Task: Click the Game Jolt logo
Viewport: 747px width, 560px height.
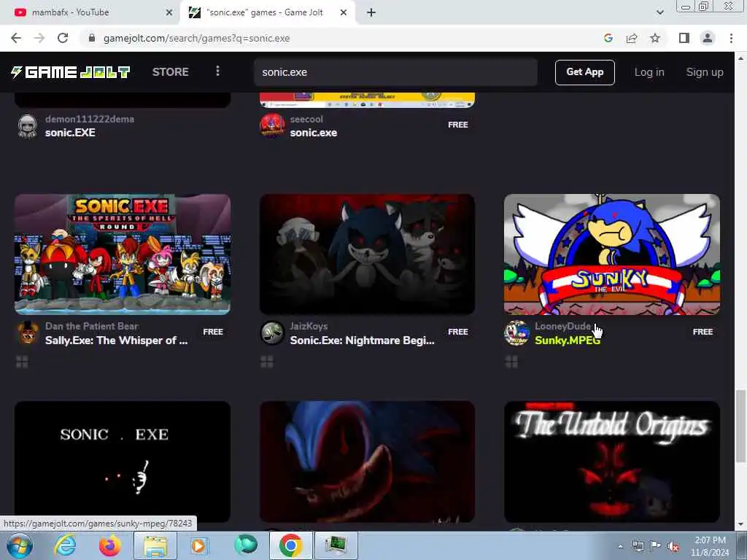Action: (71, 72)
